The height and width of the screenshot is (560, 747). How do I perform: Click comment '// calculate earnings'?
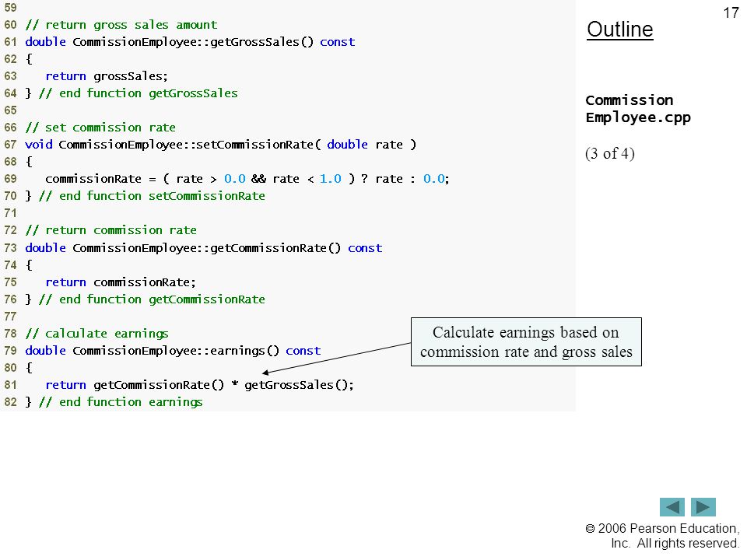point(96,334)
